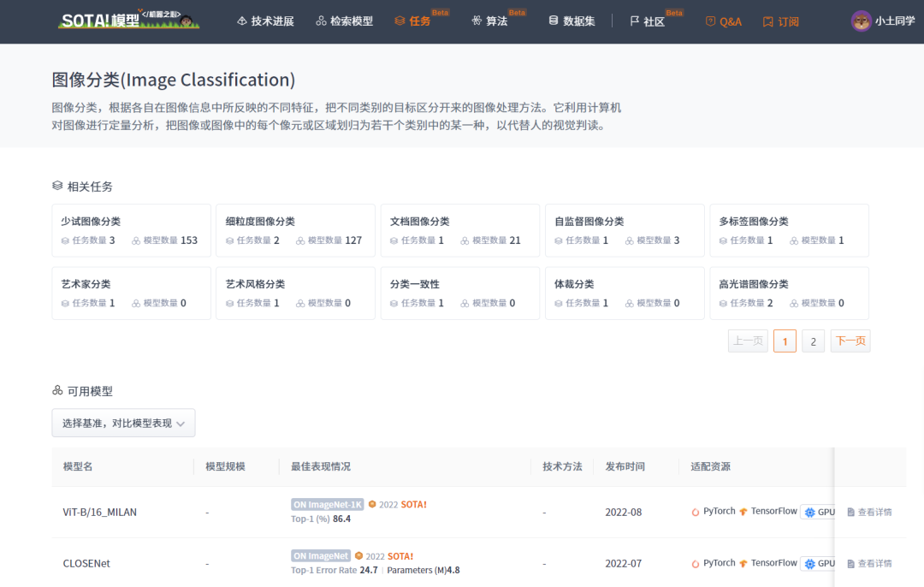Image resolution: width=924 pixels, height=587 pixels.
Task: Click the 技术进展 nav icon
Action: (x=241, y=21)
